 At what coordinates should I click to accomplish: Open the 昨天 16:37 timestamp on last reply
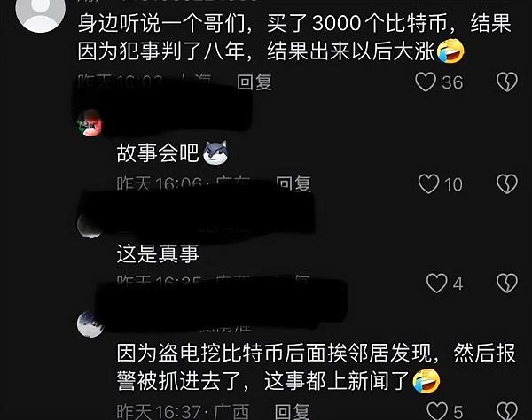[x=159, y=411]
